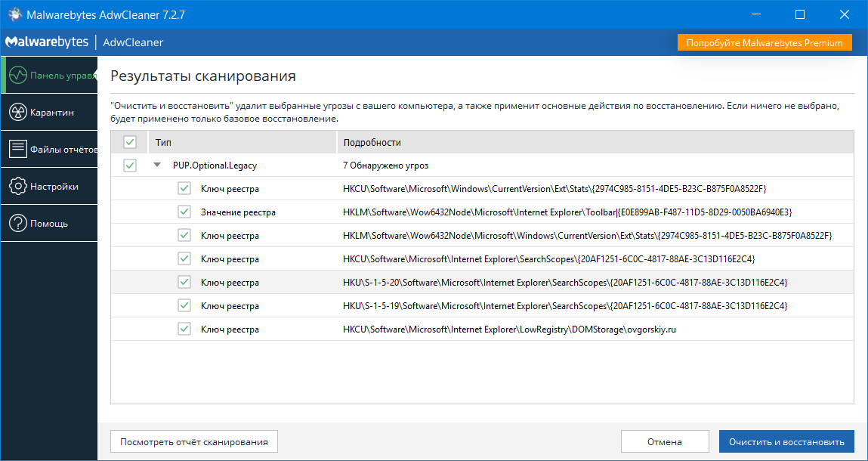This screenshot has height=461, width=868.
Task: Click Посмотреть отчёт сканирования button
Action: coord(193,441)
